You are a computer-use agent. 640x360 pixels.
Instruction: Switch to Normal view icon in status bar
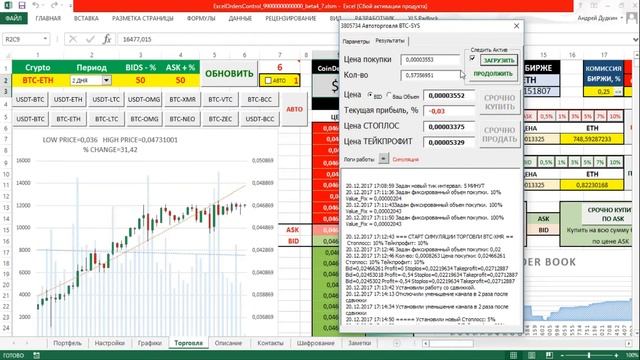click(513, 356)
